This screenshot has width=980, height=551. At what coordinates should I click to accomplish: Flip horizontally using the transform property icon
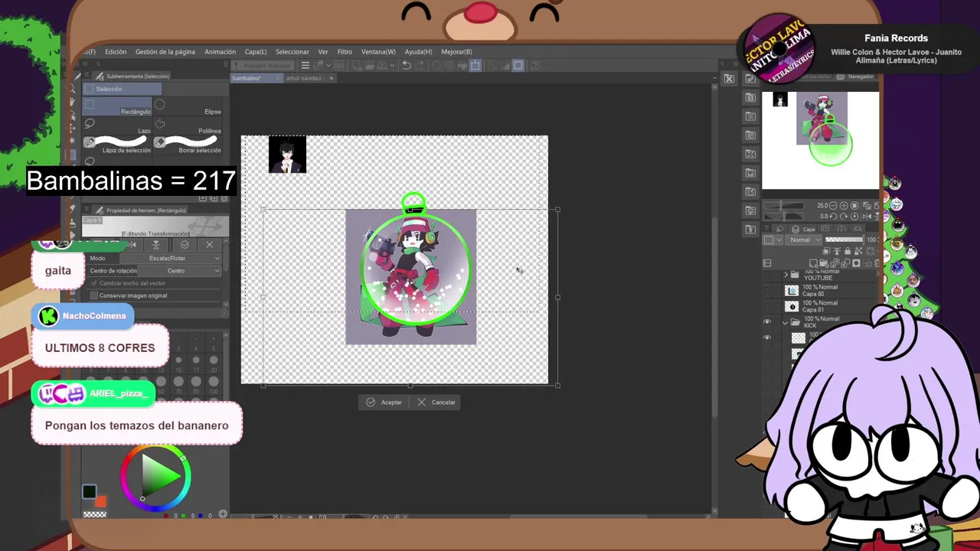pos(132,245)
